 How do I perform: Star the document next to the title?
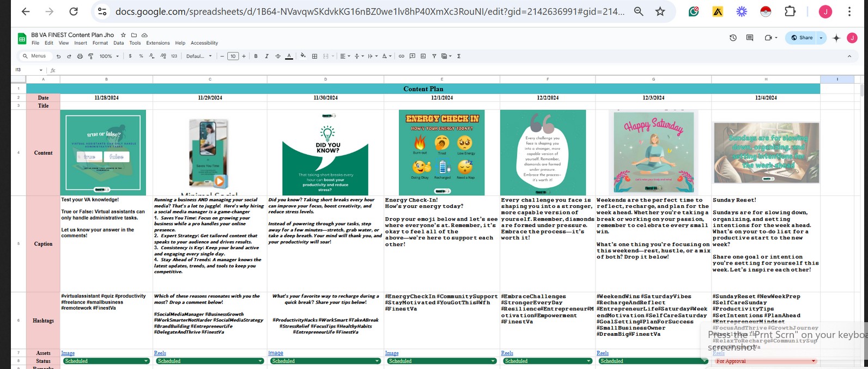point(123,35)
